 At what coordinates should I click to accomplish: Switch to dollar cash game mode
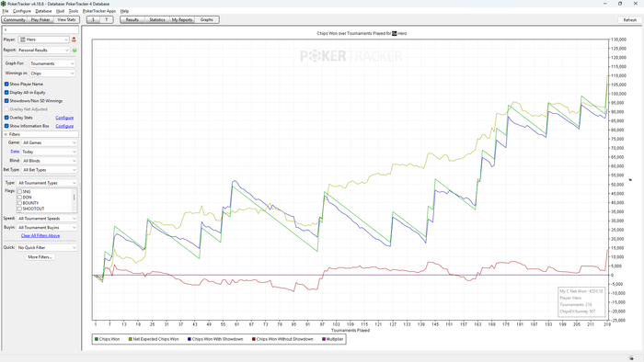coord(93,19)
